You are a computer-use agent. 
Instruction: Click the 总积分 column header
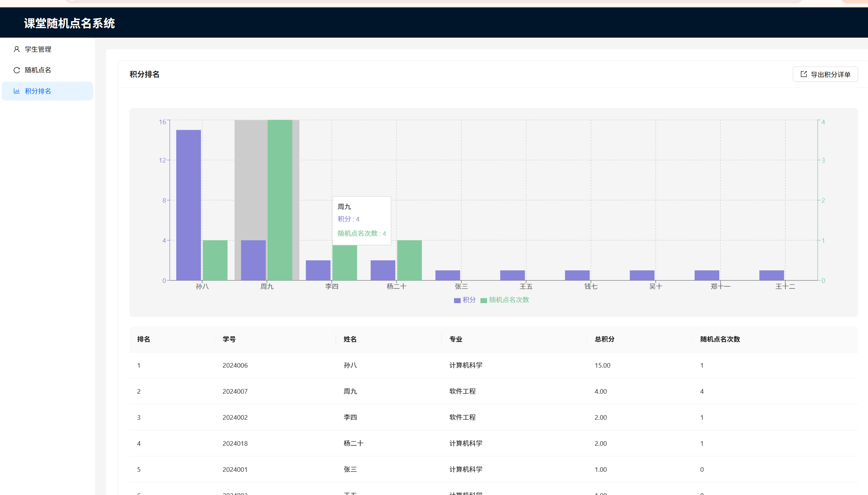(604, 339)
